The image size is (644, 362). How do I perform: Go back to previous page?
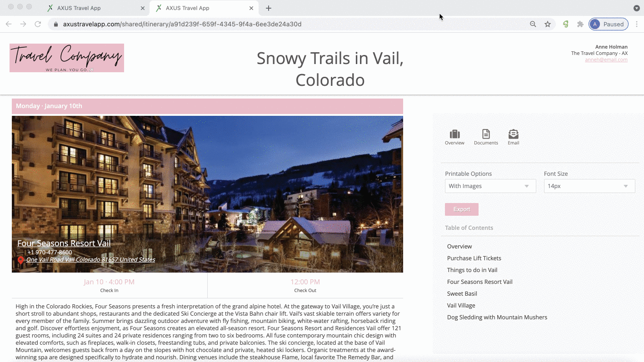coord(9,24)
